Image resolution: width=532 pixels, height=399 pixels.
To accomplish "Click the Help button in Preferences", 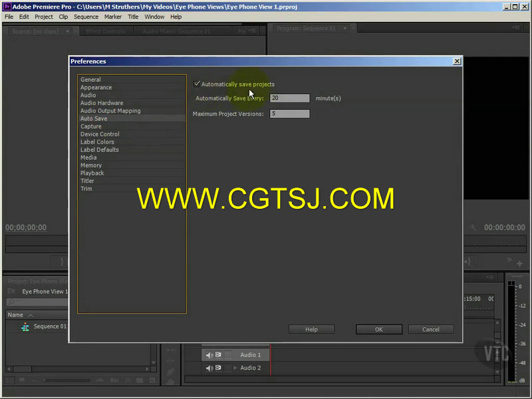I will [311, 329].
